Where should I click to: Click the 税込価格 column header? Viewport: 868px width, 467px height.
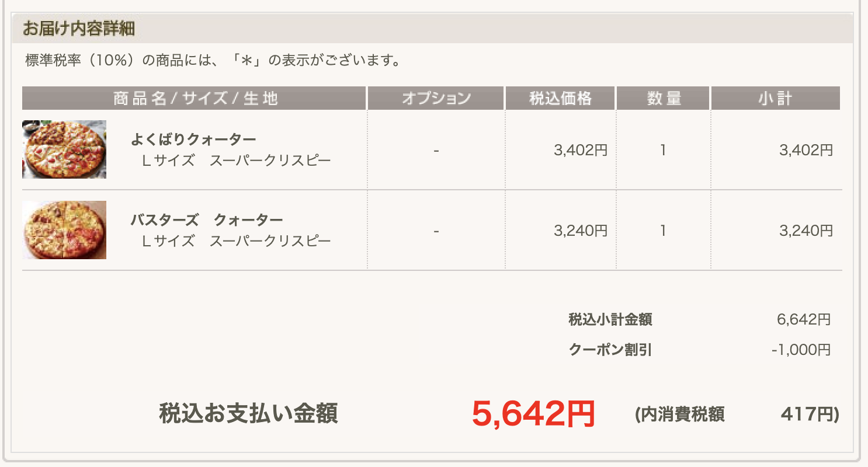click(560, 98)
